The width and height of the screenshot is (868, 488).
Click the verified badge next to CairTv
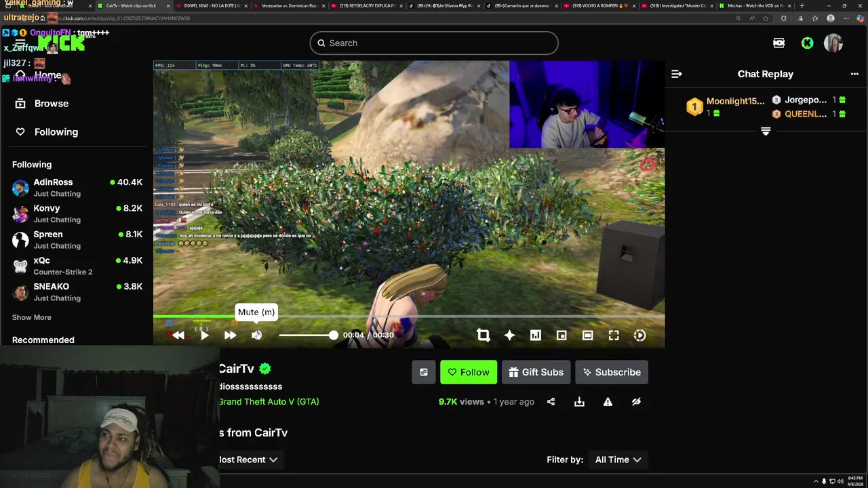pyautogui.click(x=265, y=369)
